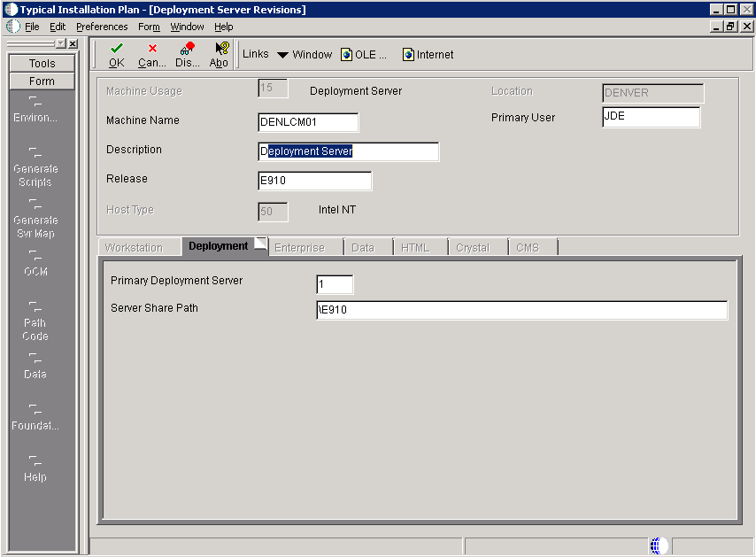Click the document icon beside File menu

click(x=13, y=27)
